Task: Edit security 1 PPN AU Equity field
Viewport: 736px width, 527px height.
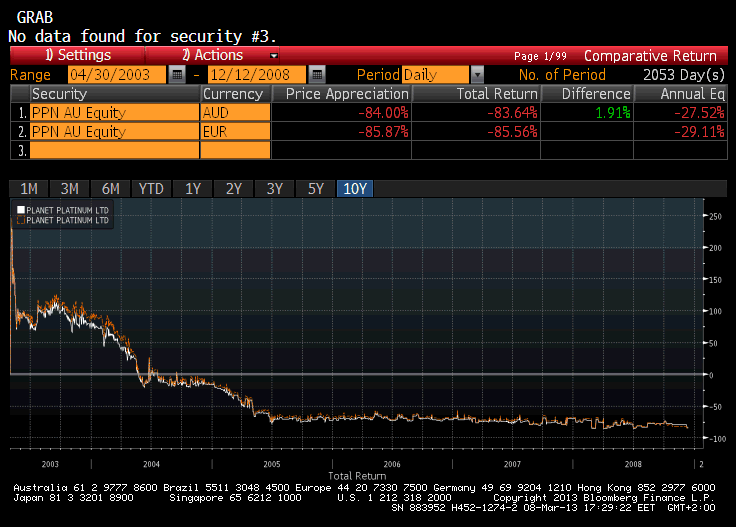Action: click(x=115, y=113)
